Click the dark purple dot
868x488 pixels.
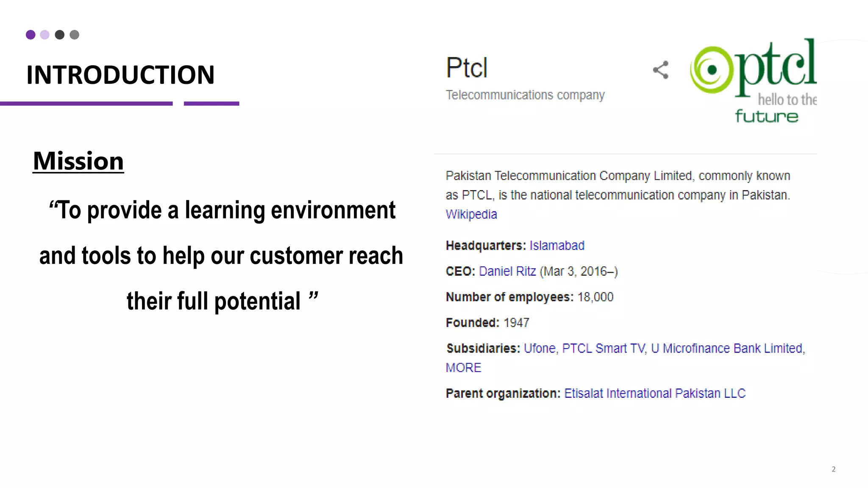31,35
